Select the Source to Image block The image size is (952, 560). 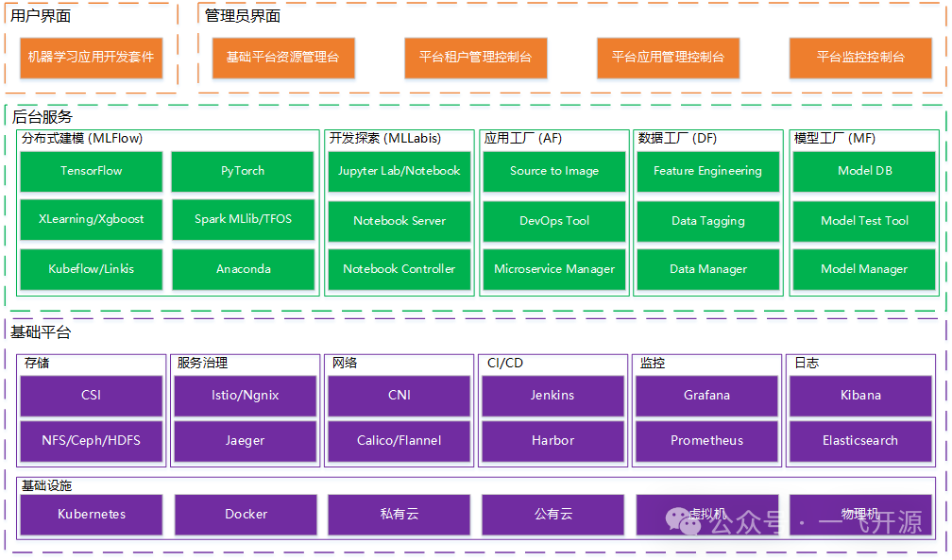(x=554, y=171)
